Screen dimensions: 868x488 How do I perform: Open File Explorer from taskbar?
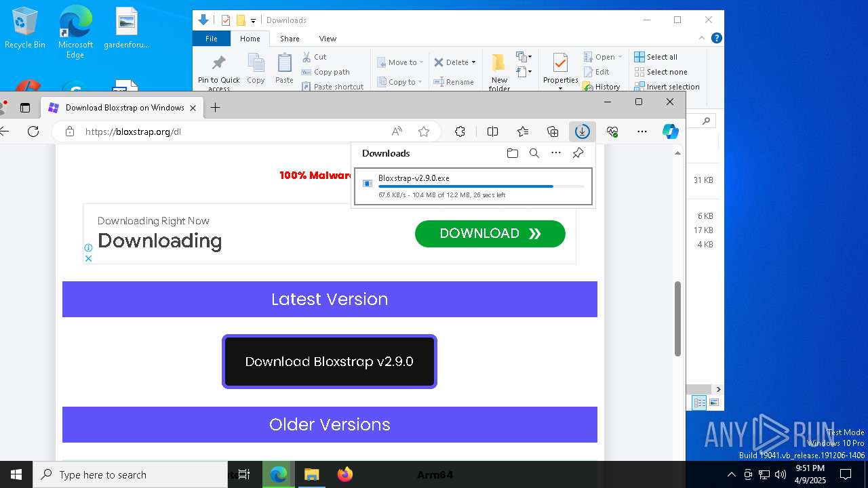pos(311,474)
